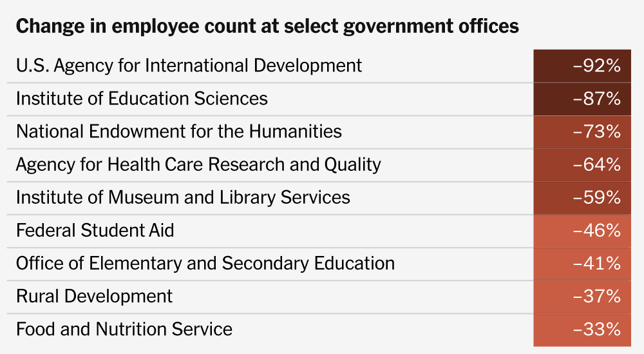Click the −64% value cell

pyautogui.click(x=582, y=164)
